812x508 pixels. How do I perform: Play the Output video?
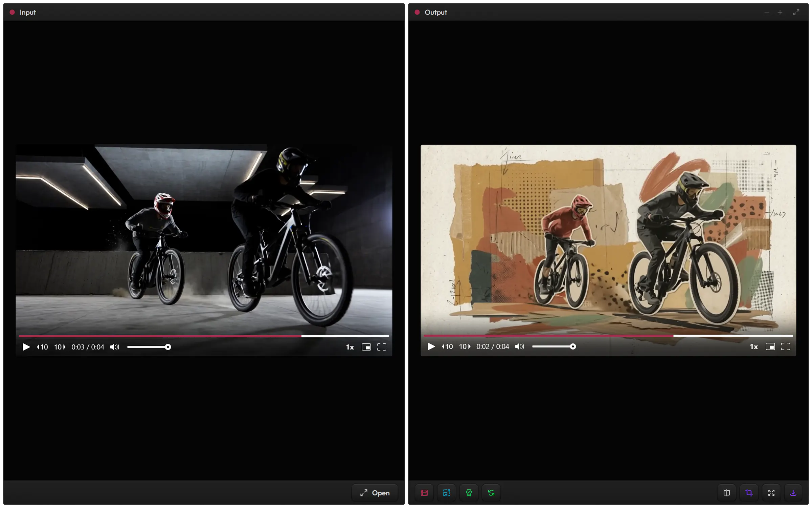point(431,347)
